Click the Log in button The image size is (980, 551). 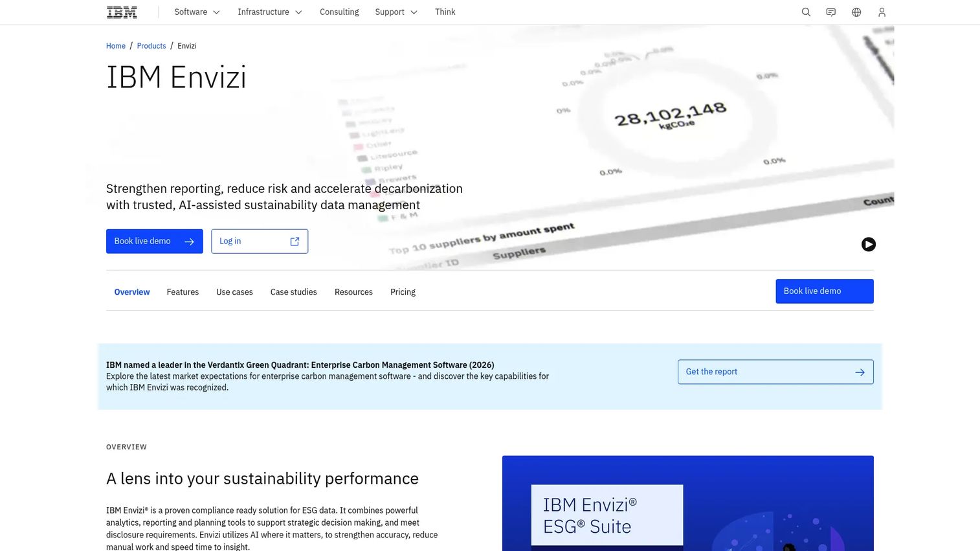point(260,242)
